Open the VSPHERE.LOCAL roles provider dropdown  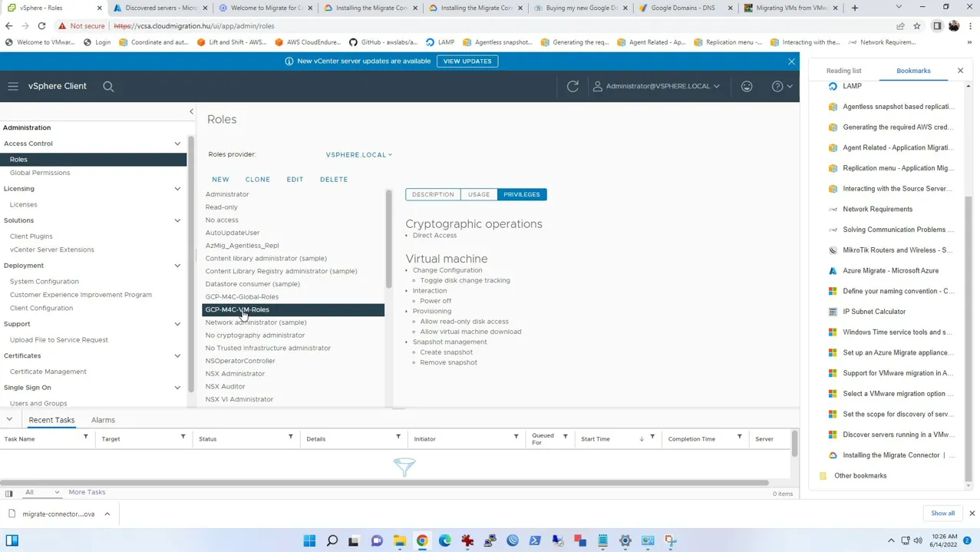359,155
